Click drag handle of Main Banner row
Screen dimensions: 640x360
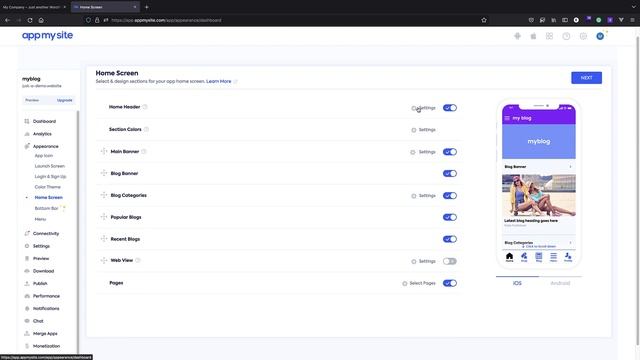104,151
